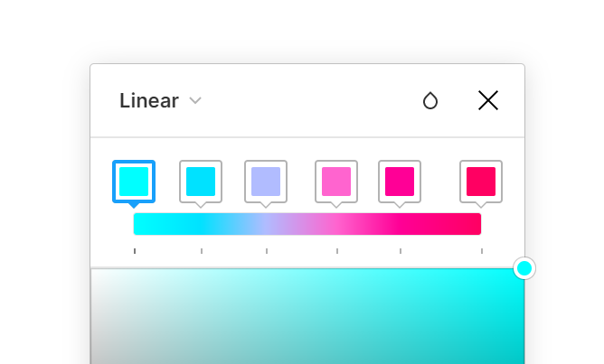Click the tick mark under the sky blue stop
The width and height of the screenshot is (604, 364).
point(202,251)
